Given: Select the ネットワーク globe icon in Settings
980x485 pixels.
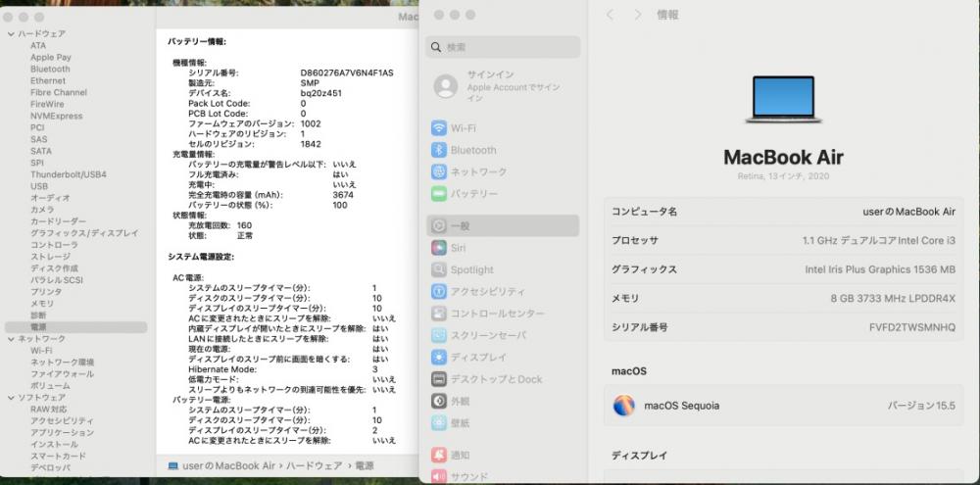Looking at the screenshot, I should tap(439, 171).
